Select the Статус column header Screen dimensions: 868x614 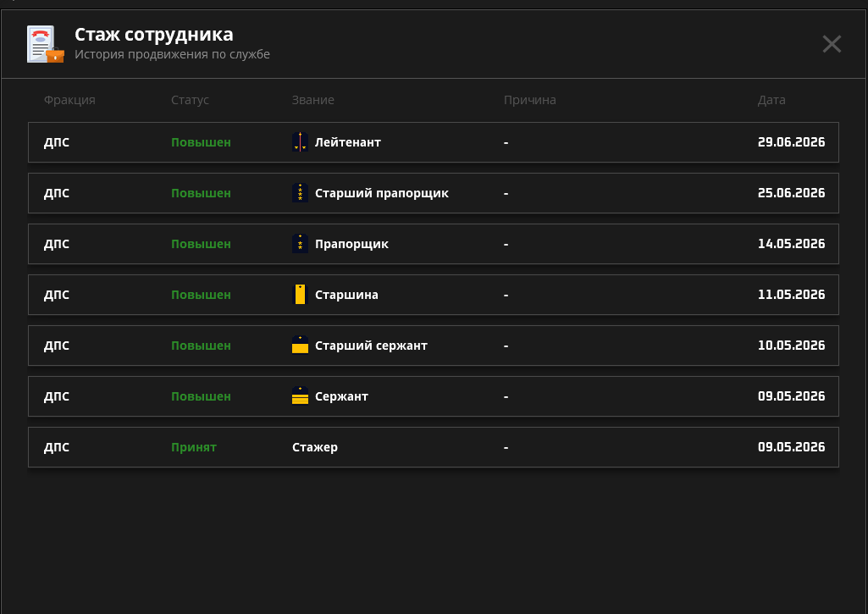190,100
